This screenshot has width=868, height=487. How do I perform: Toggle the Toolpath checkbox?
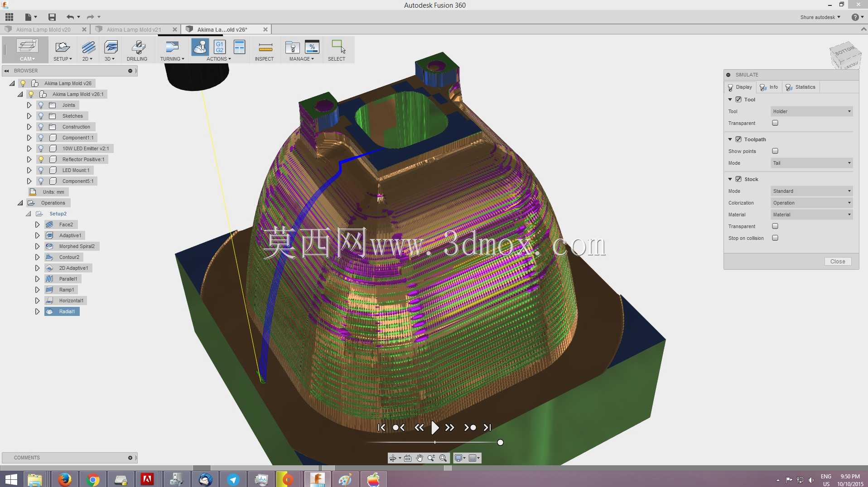(738, 139)
